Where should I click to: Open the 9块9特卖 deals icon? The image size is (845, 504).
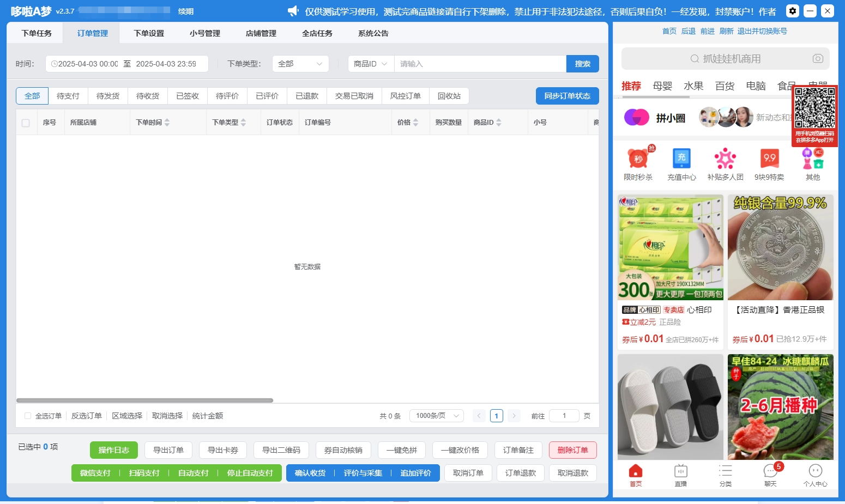(x=769, y=159)
